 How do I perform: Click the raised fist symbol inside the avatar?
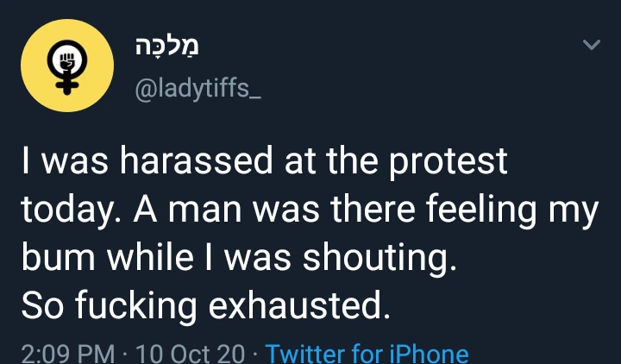coord(66,59)
